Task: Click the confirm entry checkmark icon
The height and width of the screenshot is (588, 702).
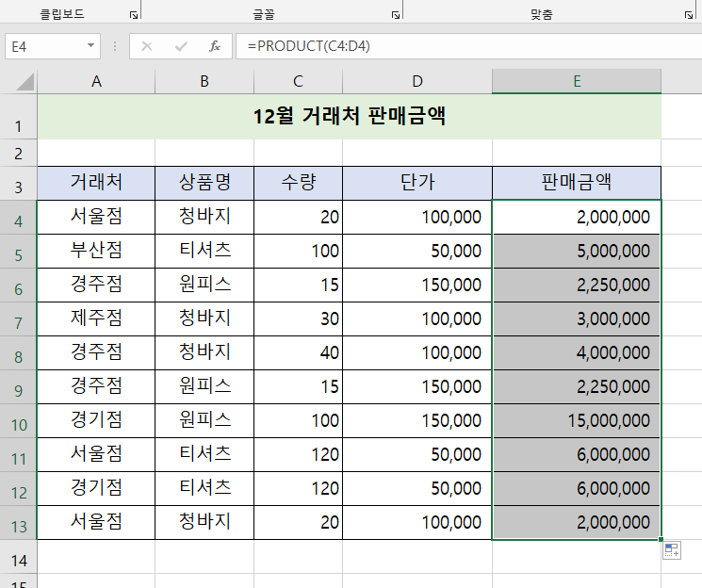Action: [181, 46]
